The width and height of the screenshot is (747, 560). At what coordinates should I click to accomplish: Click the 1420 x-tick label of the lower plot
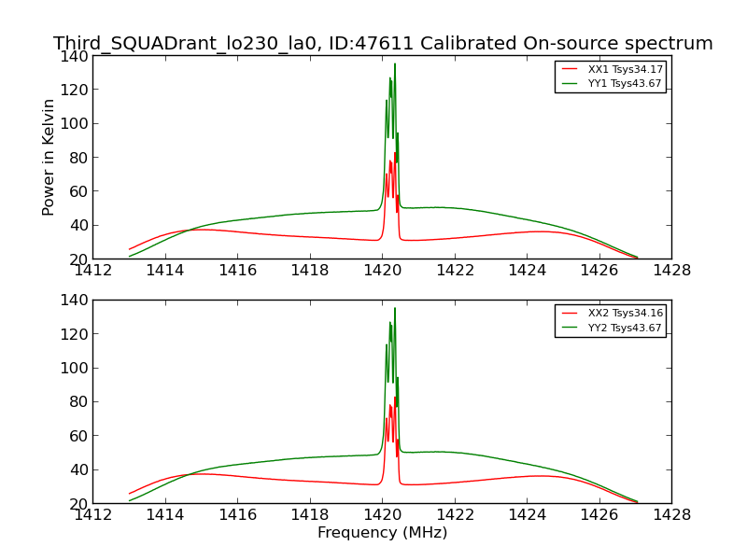click(x=383, y=515)
